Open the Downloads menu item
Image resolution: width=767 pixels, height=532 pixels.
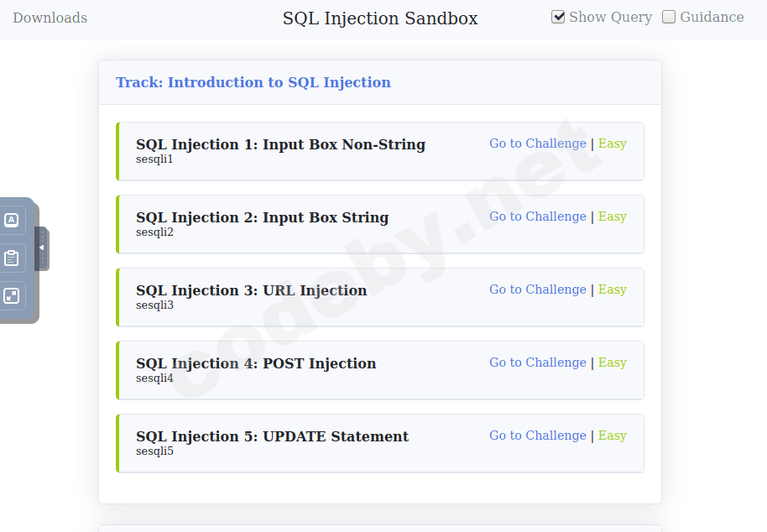click(50, 18)
